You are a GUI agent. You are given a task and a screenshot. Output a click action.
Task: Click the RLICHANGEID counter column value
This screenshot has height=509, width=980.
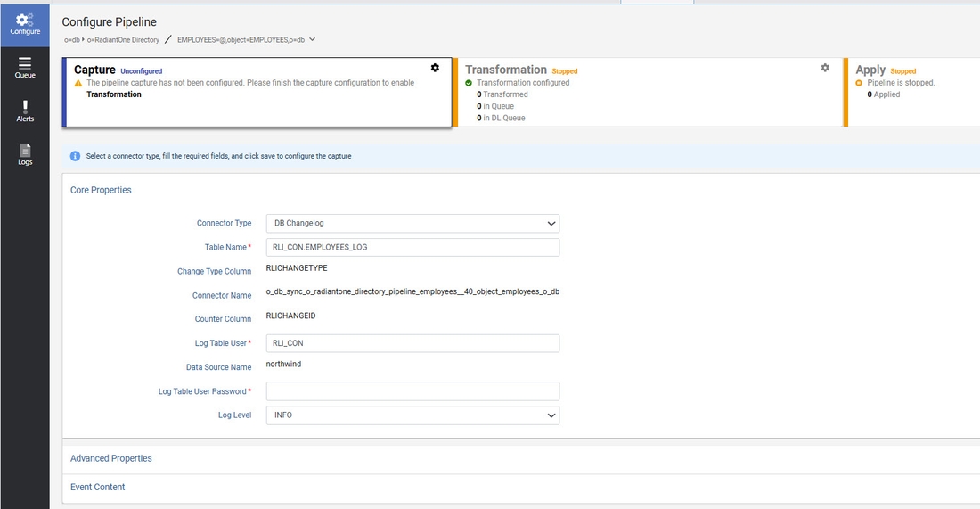(x=290, y=316)
